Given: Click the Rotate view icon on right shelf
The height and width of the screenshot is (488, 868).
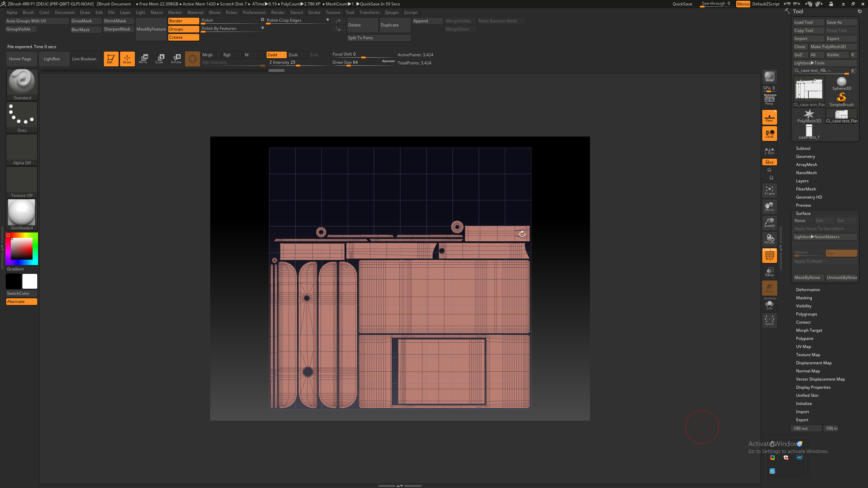Looking at the screenshot, I should pyautogui.click(x=769, y=239).
